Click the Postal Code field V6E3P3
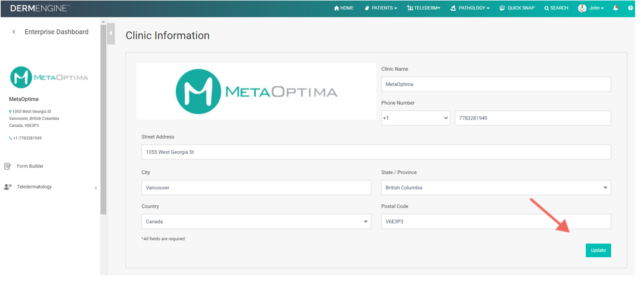This screenshot has height=301, width=644. (x=496, y=221)
